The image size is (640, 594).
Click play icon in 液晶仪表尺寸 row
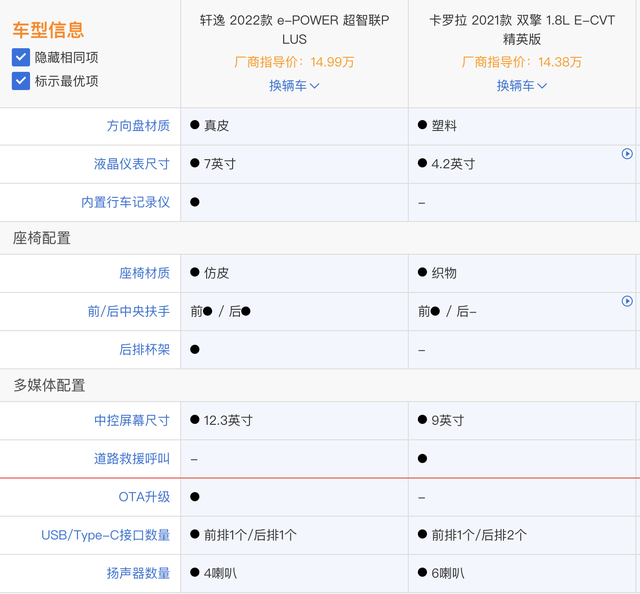627,154
